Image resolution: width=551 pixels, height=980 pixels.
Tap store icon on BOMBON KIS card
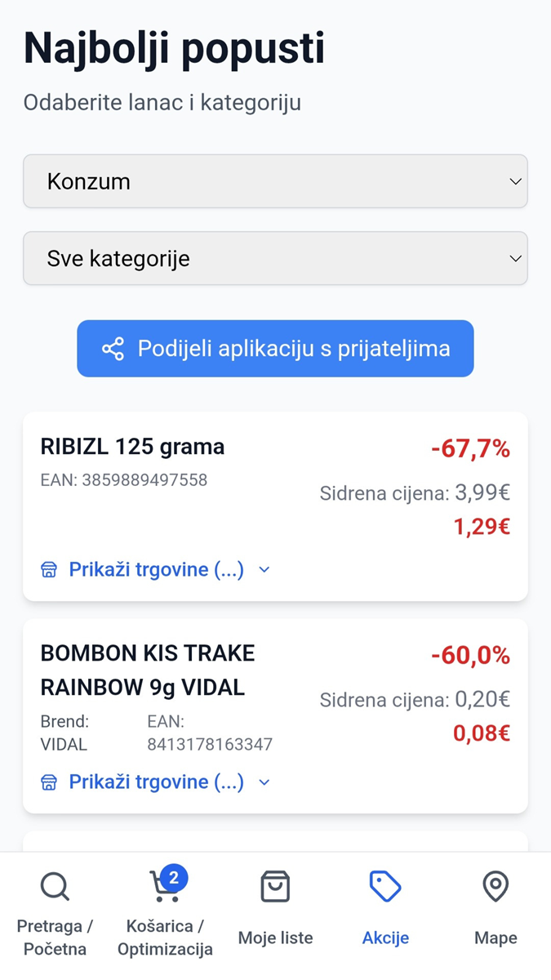tap(49, 782)
